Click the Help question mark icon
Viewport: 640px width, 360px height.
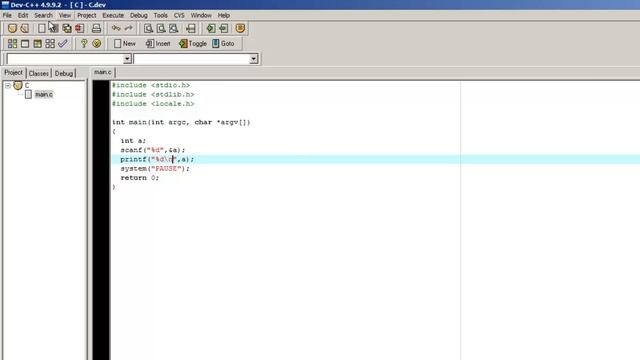84,43
